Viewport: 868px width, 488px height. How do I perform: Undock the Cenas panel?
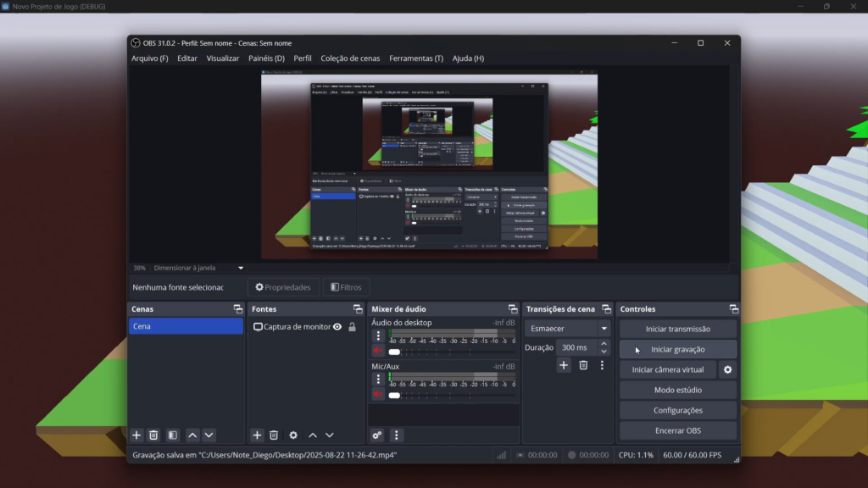point(238,308)
